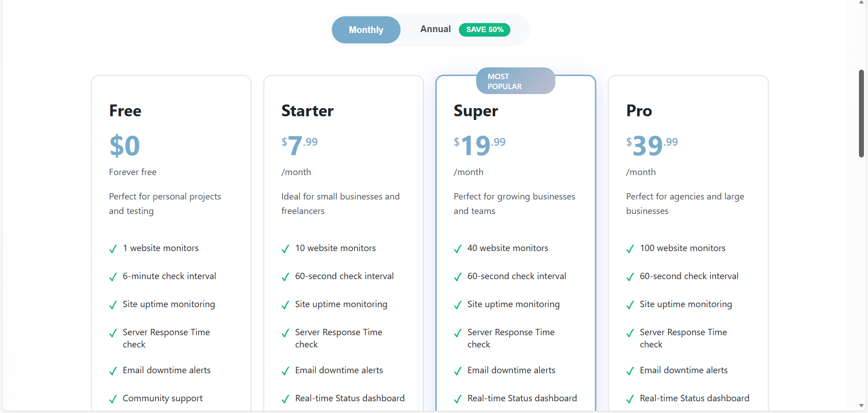Click the checkmark beside 40 website monitors

pyautogui.click(x=458, y=249)
